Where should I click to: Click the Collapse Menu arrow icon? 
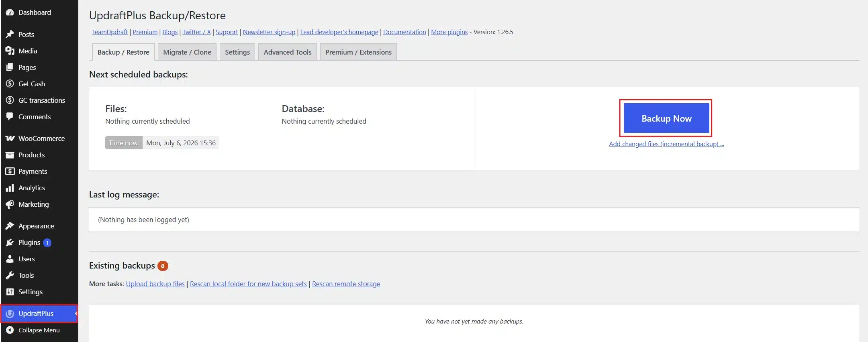tap(10, 330)
